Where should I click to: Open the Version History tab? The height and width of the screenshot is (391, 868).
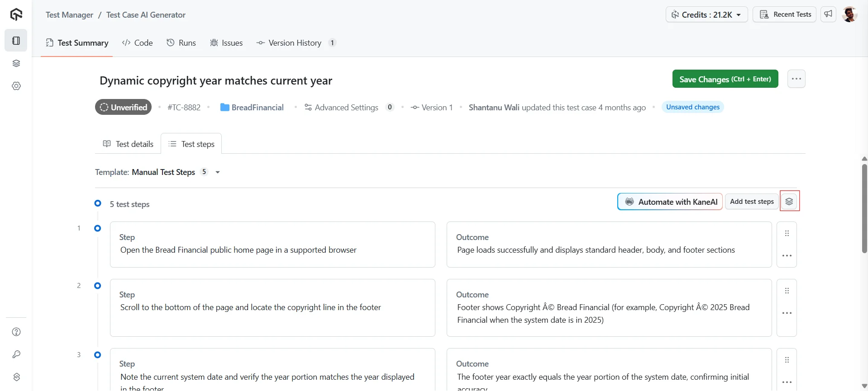pyautogui.click(x=295, y=43)
